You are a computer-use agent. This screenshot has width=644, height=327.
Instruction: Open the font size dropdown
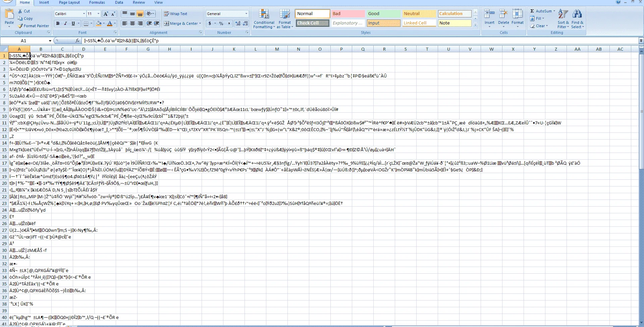tap(98, 14)
